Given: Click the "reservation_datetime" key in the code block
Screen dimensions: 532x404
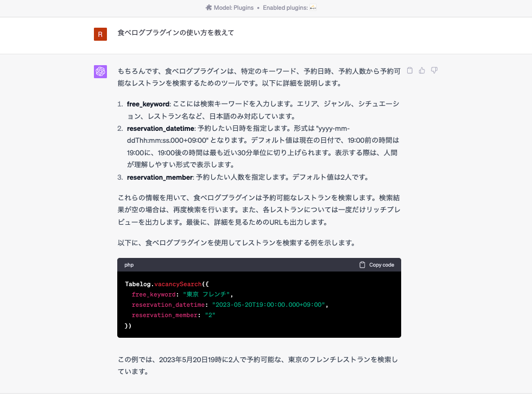Looking at the screenshot, I should click(x=168, y=305).
